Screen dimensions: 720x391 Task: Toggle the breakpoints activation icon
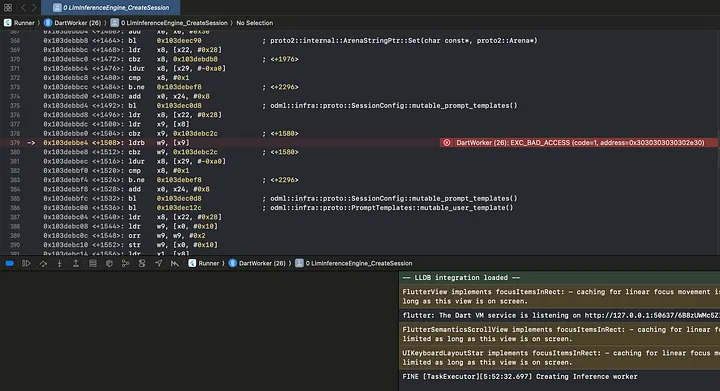tap(9, 263)
